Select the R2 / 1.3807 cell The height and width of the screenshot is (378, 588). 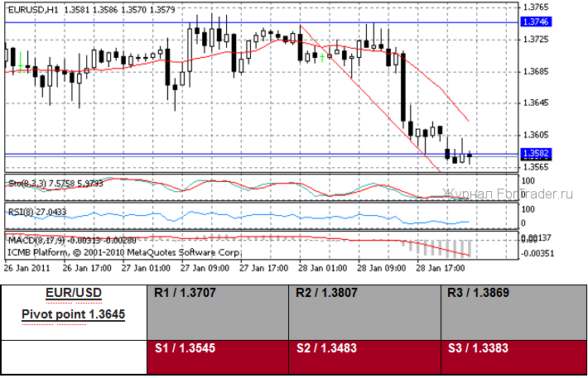(x=365, y=313)
